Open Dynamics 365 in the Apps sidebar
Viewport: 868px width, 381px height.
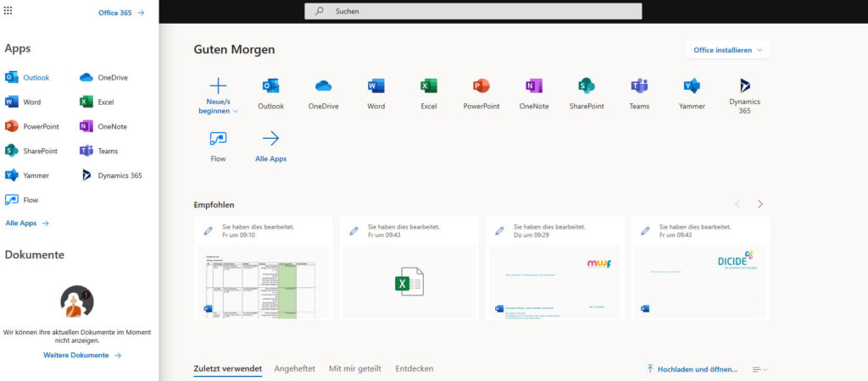[x=111, y=175]
